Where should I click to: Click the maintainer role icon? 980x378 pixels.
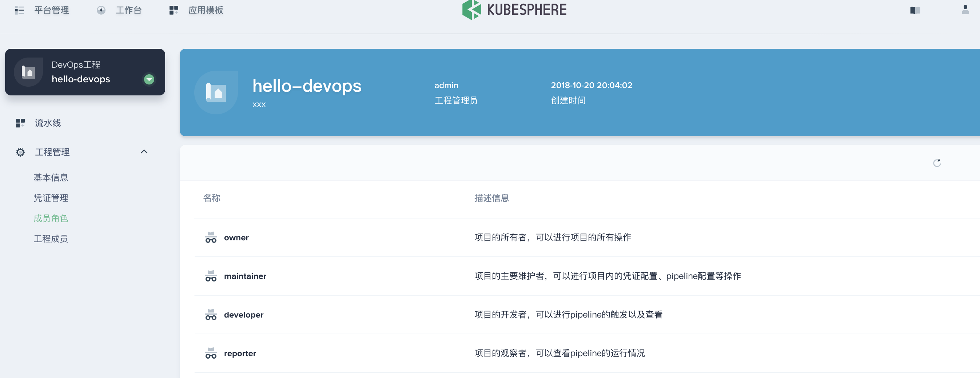[x=211, y=276]
